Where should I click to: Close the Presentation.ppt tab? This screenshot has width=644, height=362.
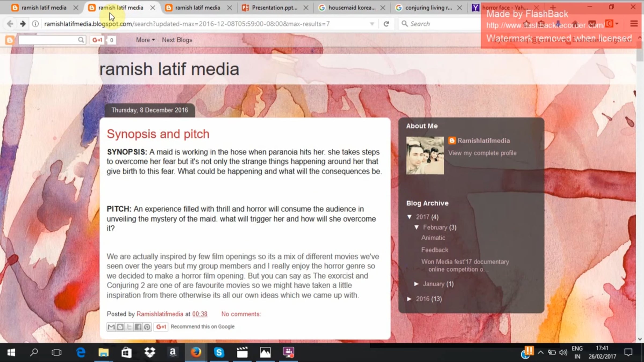point(306,8)
